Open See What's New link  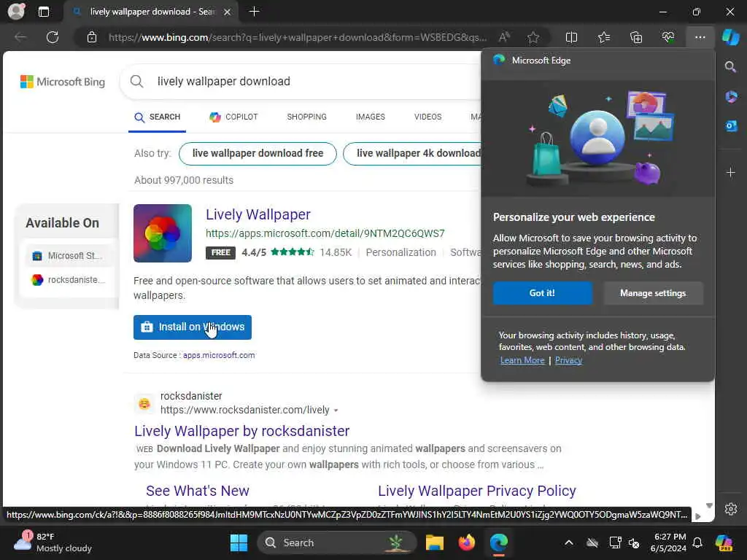[x=198, y=491]
